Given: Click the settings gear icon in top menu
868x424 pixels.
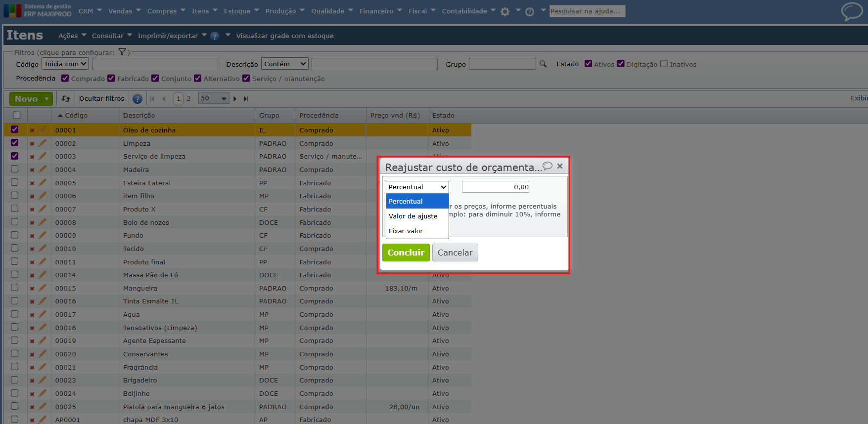Looking at the screenshot, I should [504, 11].
